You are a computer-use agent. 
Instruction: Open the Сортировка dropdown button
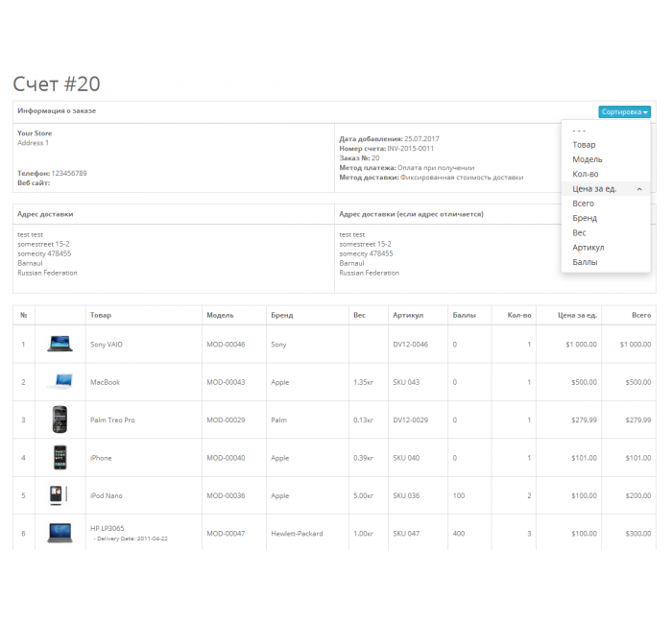[x=624, y=112]
